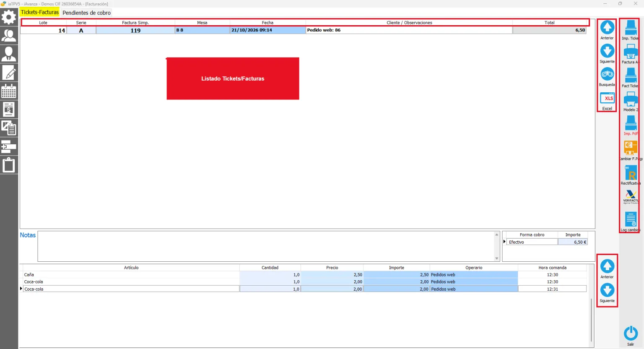Click the Cliente / Observaciones column header

[409, 23]
